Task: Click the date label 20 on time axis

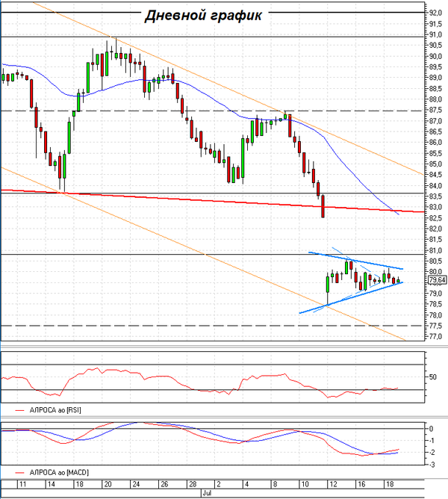Action: 108,484
